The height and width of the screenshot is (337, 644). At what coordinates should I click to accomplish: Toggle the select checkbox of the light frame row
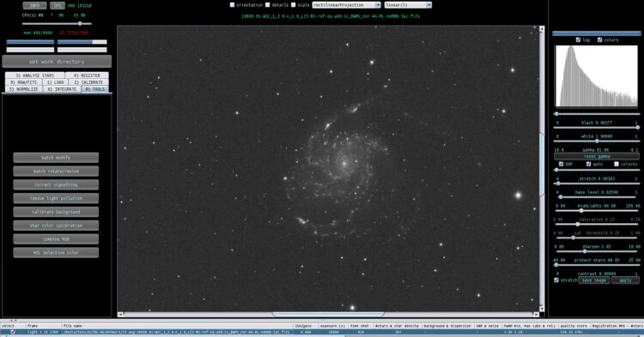[x=13, y=332]
